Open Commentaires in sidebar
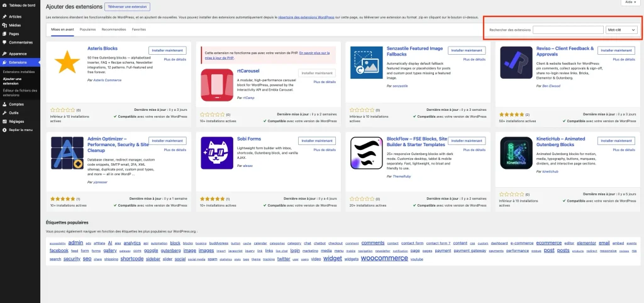 tap(20, 42)
